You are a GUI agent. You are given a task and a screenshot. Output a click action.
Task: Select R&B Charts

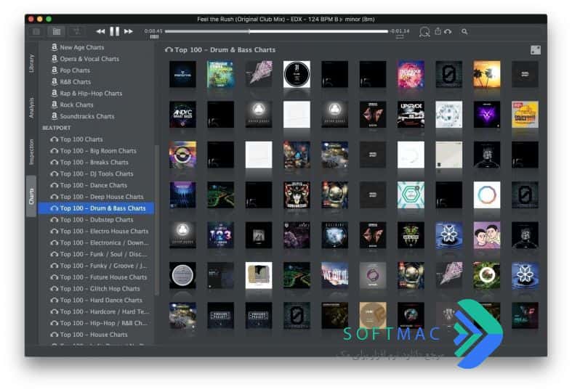point(71,82)
